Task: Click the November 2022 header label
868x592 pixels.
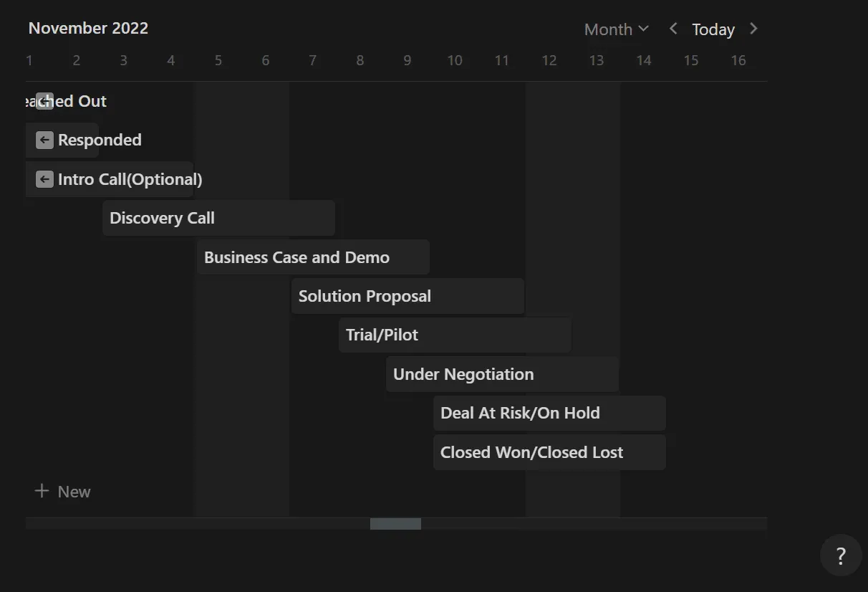Action: [88, 29]
